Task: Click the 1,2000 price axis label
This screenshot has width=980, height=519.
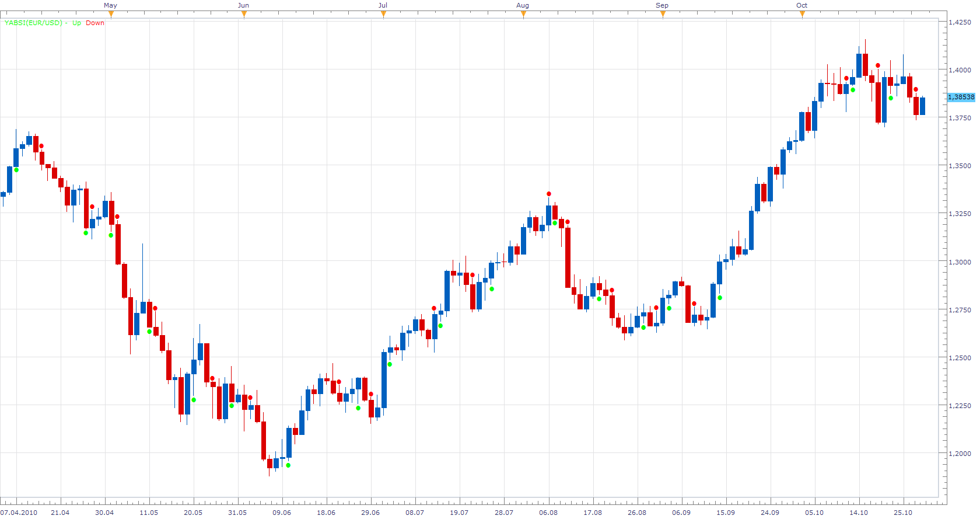Action: tap(960, 454)
